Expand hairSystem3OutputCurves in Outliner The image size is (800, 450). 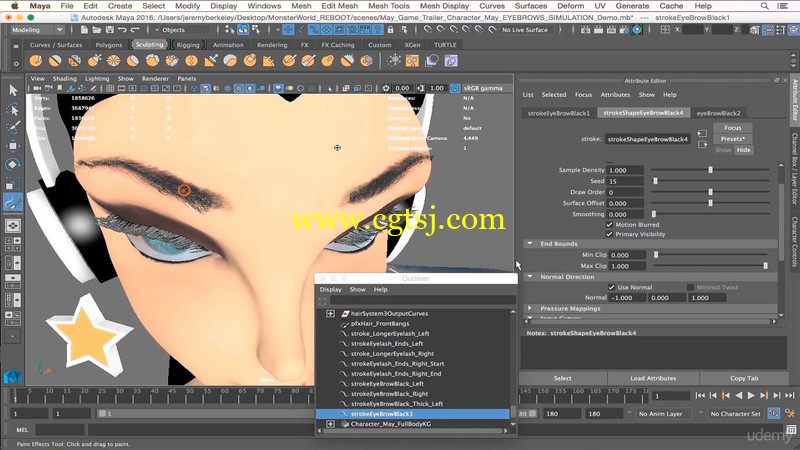click(330, 314)
